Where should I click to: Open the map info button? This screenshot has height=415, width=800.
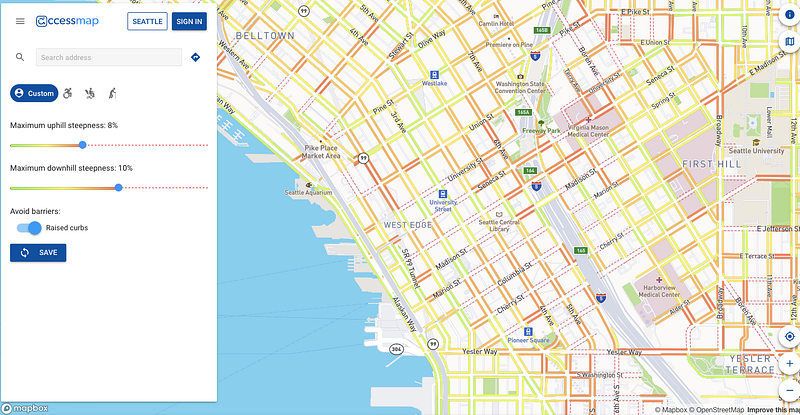point(789,15)
